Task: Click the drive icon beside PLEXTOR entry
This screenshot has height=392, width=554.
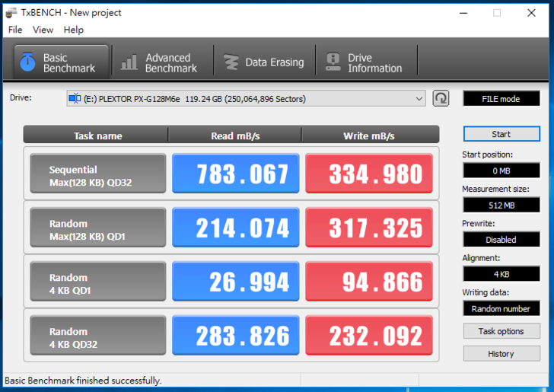Action: tap(75, 98)
